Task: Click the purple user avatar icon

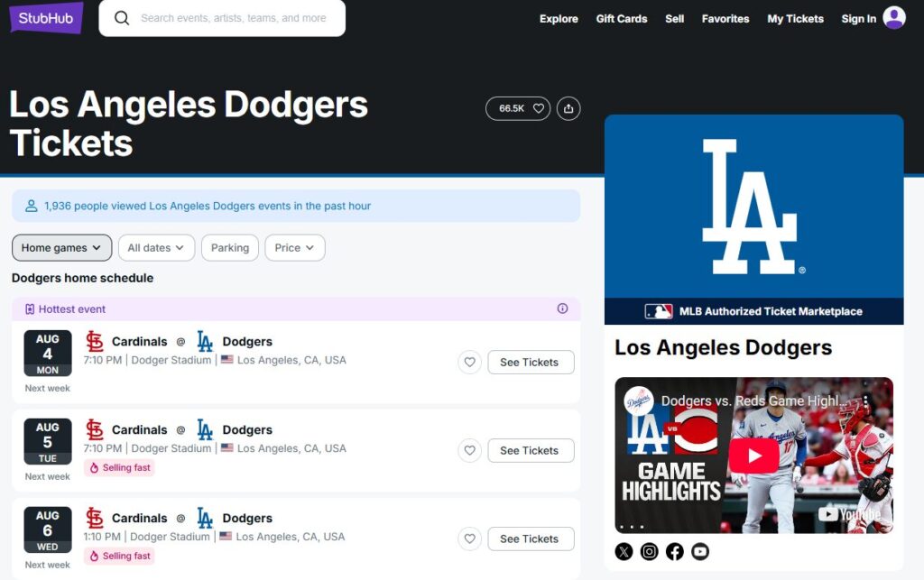Action: pyautogui.click(x=894, y=18)
